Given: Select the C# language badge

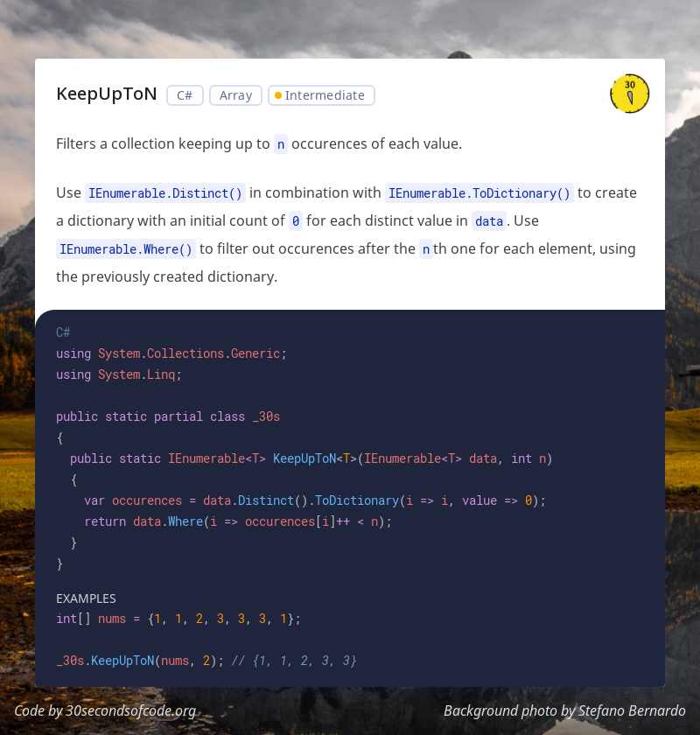Looking at the screenshot, I should coord(185,94).
